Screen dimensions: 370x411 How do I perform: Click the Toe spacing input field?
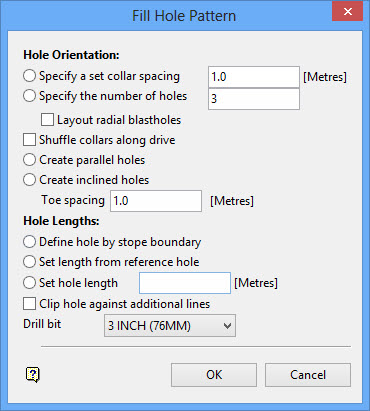tap(156, 201)
